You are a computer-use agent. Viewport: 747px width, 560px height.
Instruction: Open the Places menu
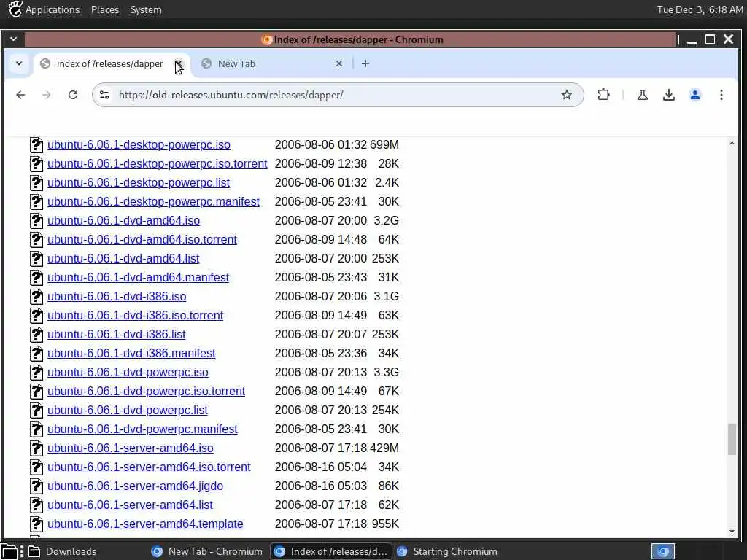click(105, 9)
